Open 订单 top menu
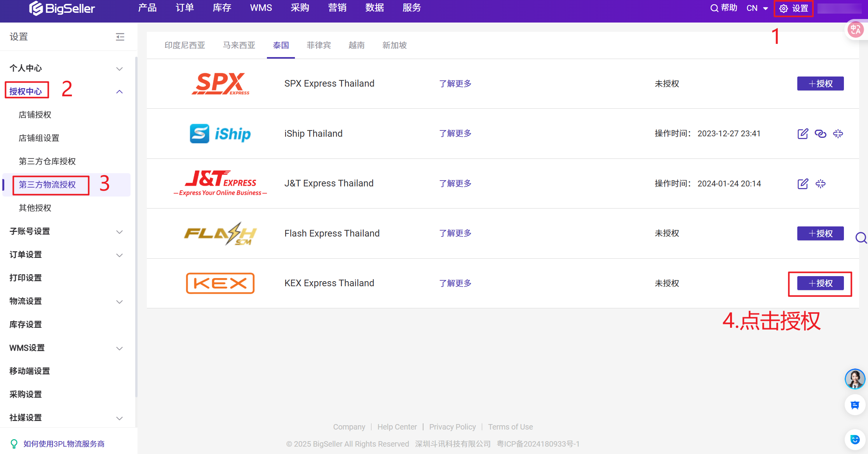868x454 pixels. tap(185, 8)
